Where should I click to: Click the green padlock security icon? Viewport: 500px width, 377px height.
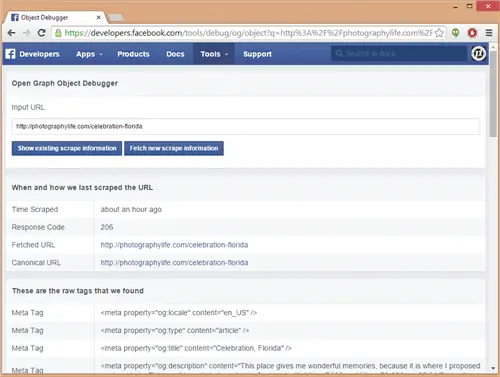58,33
